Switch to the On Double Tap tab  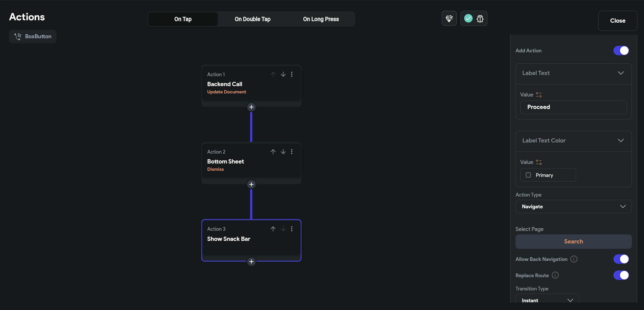[252, 19]
